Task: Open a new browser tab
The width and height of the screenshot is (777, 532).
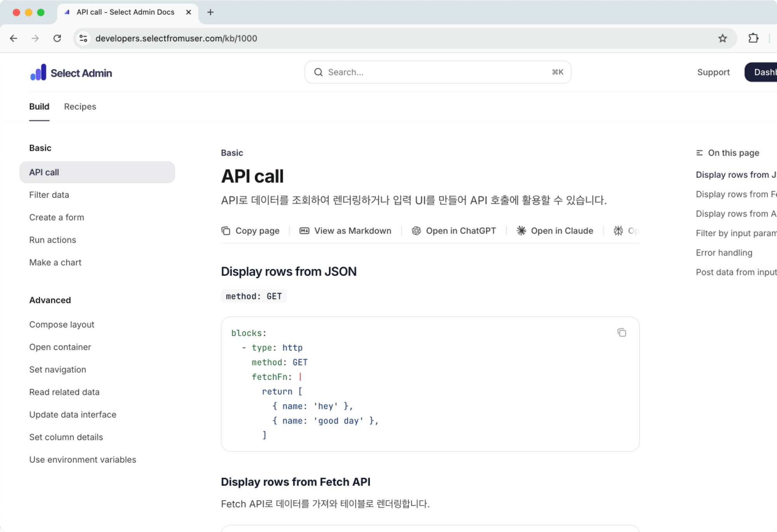Action: (x=210, y=12)
